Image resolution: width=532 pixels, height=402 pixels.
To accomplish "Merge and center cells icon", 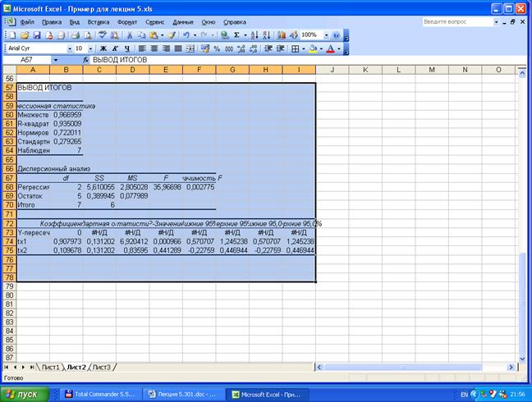I will pyautogui.click(x=190, y=48).
